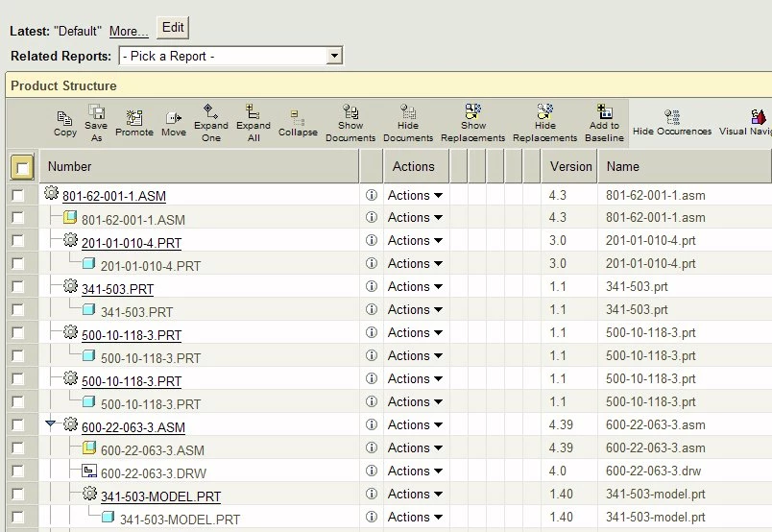Click the Version column header
Screen dimensions: 772x532
pyautogui.click(x=570, y=166)
